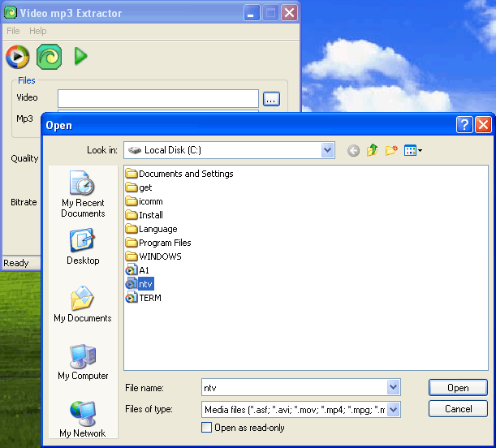Select the A1 media file
Screen dimensions: 496x448
[x=137, y=270]
